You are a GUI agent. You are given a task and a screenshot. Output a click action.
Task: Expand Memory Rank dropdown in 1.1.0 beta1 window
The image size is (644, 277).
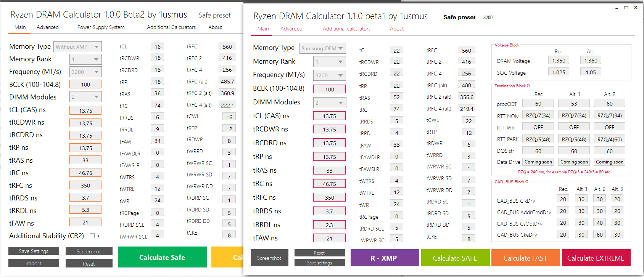click(x=330, y=62)
